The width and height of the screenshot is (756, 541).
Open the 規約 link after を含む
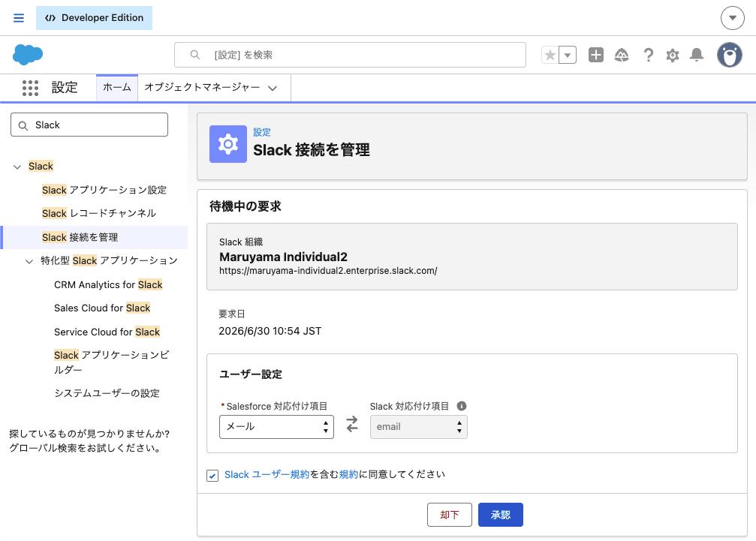coord(348,474)
